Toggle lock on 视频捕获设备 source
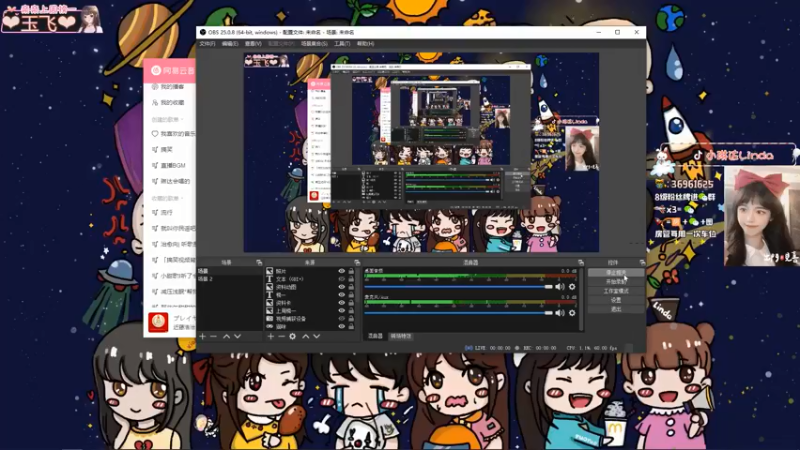Viewport: 800px width, 450px height. click(x=351, y=318)
